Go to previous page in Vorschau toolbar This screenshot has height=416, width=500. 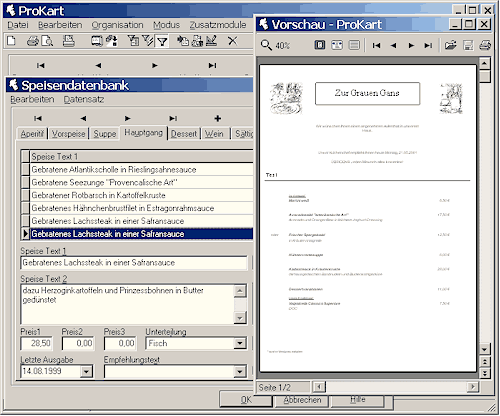pos(394,45)
